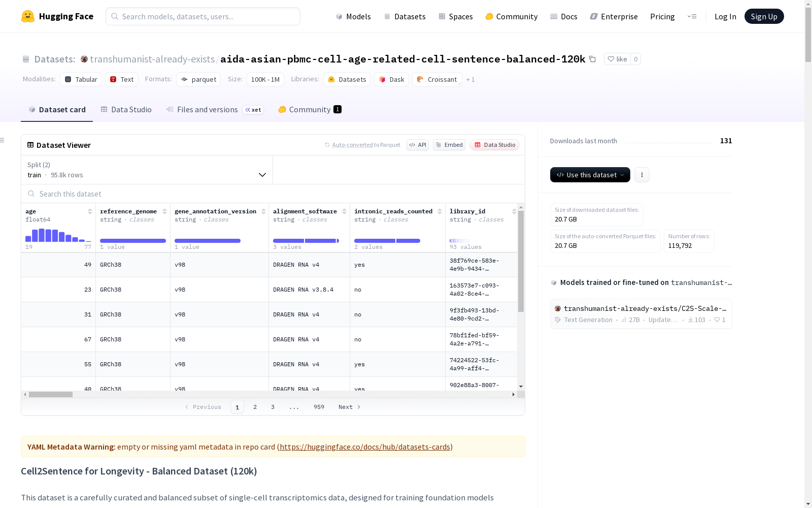
Task: Jump to page 959 of rows
Action: [x=319, y=407]
